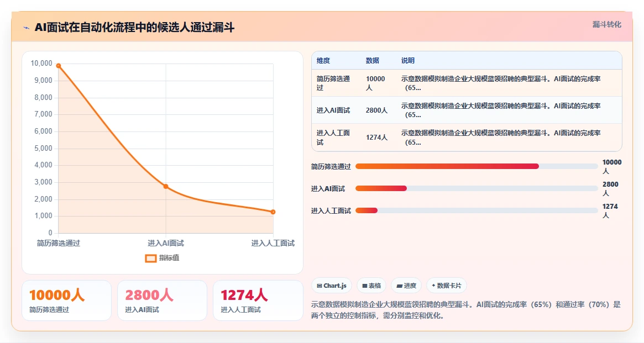The width and height of the screenshot is (644, 343).
Task: Click the 进入AI面试 table cell
Action: [x=337, y=110]
